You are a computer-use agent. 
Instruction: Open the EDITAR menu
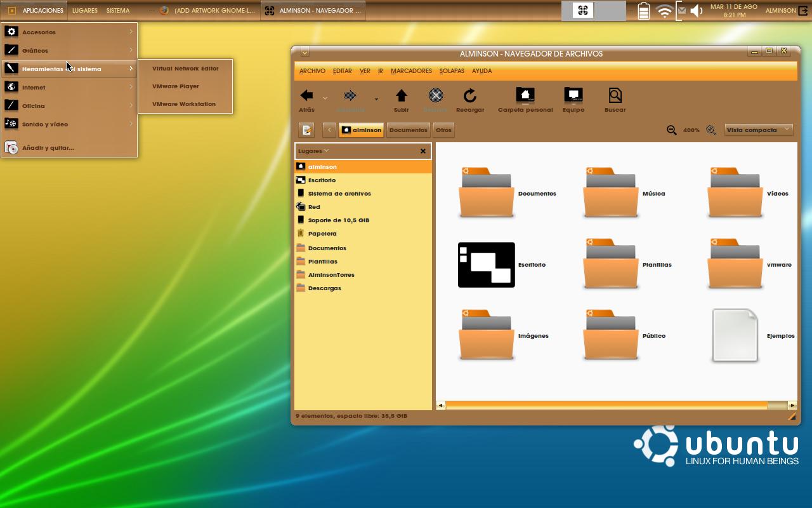pos(343,71)
